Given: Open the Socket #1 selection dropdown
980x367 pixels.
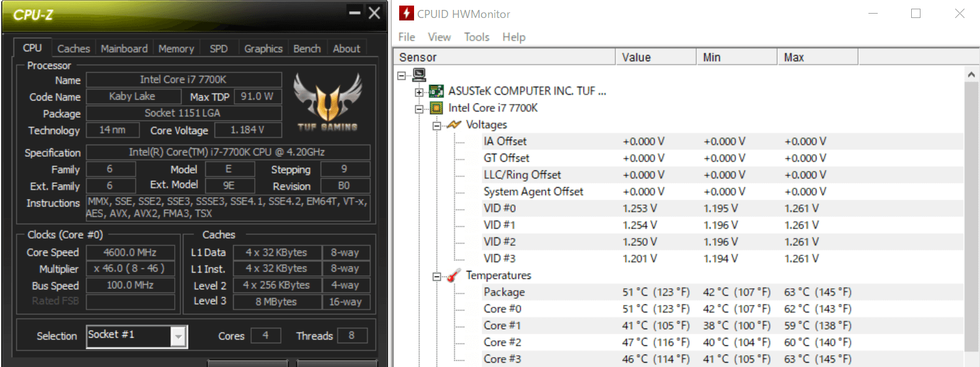Looking at the screenshot, I should tap(178, 336).
